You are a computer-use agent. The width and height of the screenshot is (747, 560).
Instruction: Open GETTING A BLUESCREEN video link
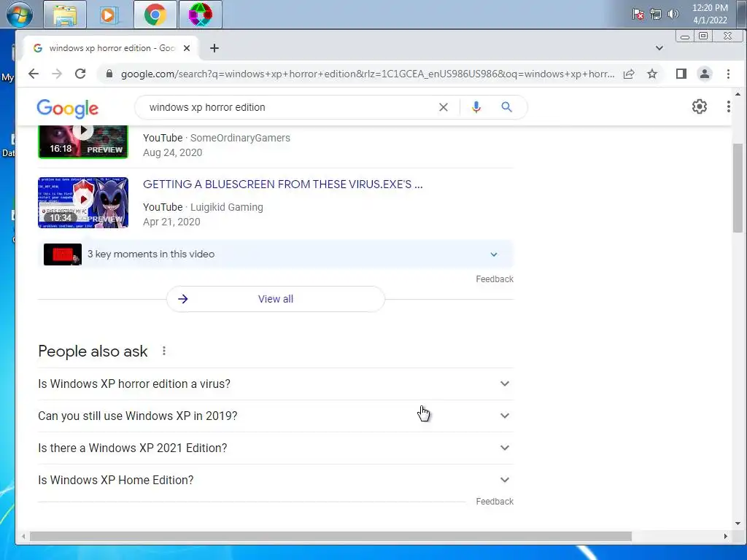click(282, 184)
